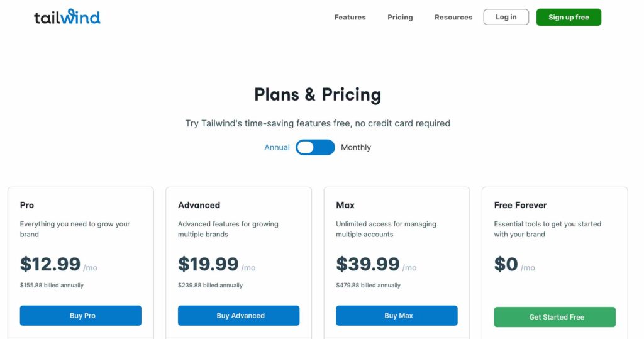The width and height of the screenshot is (644, 339).
Task: Select the Advanced plan title
Action: coord(199,205)
